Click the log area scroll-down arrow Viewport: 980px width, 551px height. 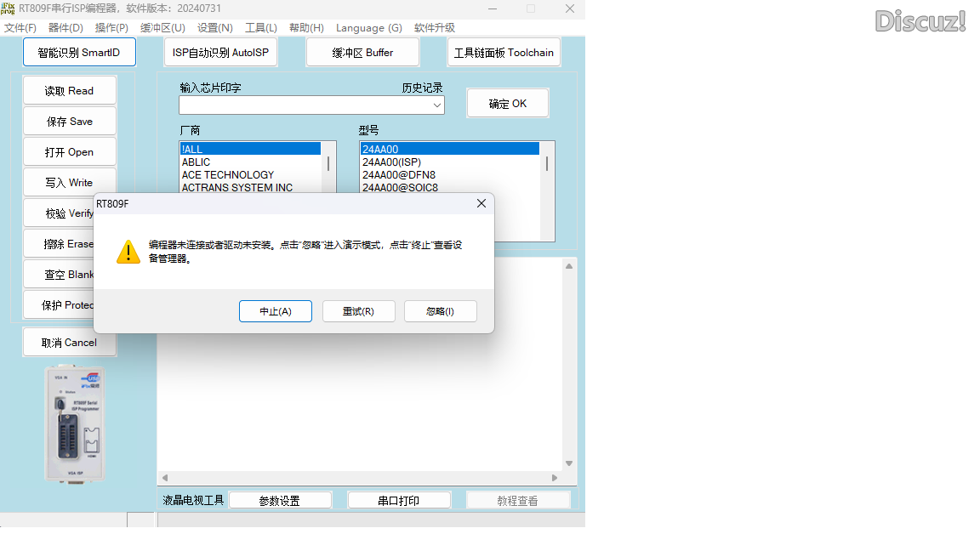569,463
